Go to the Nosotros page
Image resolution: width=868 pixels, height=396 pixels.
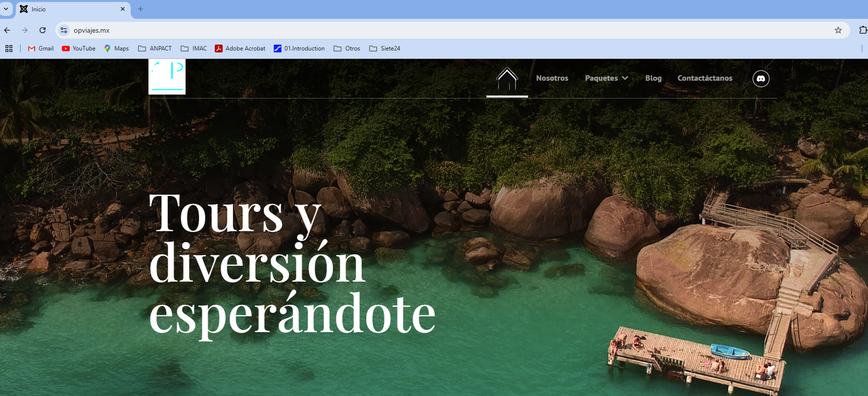tap(552, 78)
